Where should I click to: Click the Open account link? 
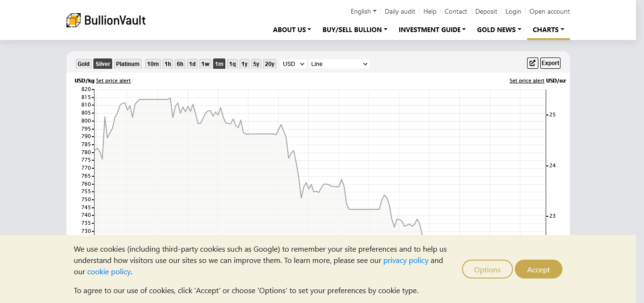point(549,11)
